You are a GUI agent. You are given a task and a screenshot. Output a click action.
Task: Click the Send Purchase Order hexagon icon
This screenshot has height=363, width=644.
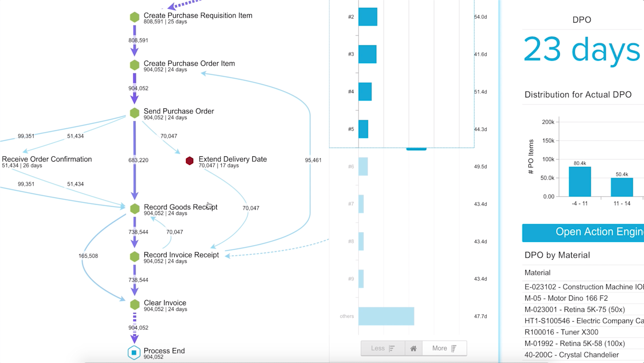coord(134,113)
